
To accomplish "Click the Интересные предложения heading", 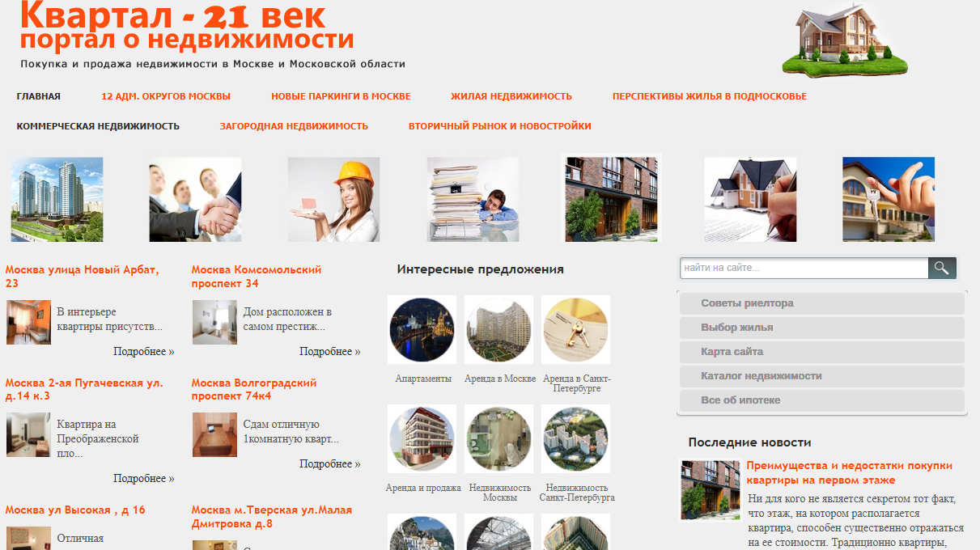I will pyautogui.click(x=480, y=269).
